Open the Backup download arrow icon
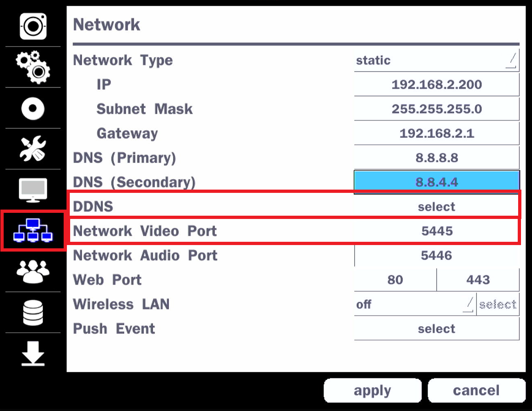The image size is (532, 411). point(33,353)
